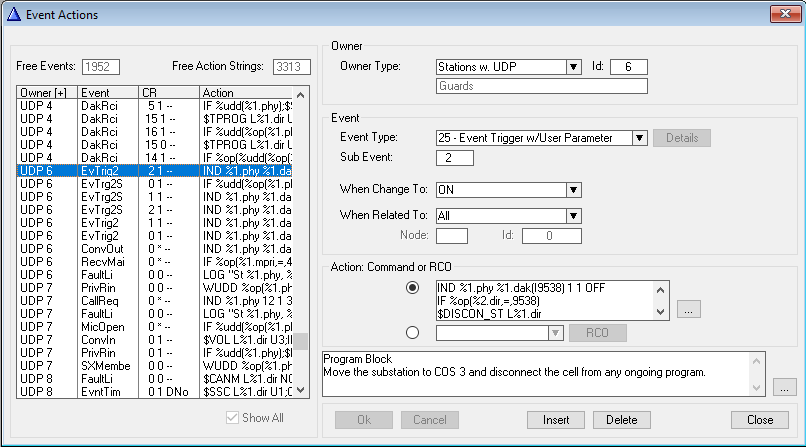Click the Owner Id input field
The width and height of the screenshot is (806, 447).
tap(628, 67)
